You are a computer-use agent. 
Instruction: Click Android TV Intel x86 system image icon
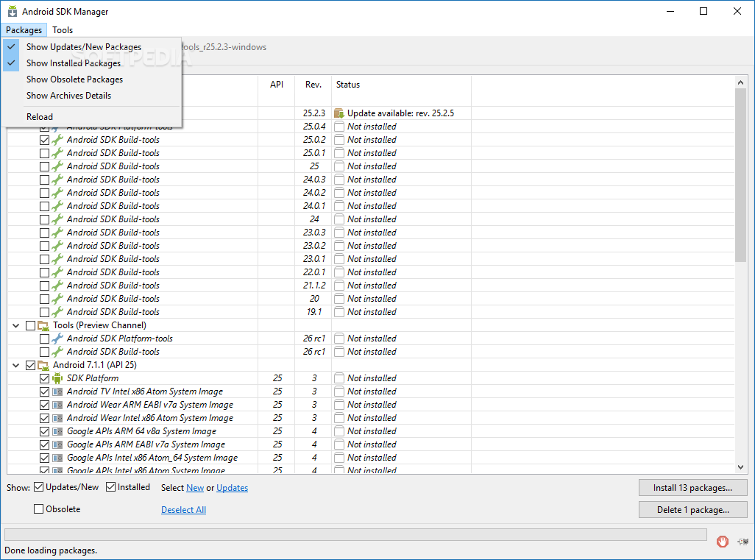click(x=57, y=391)
